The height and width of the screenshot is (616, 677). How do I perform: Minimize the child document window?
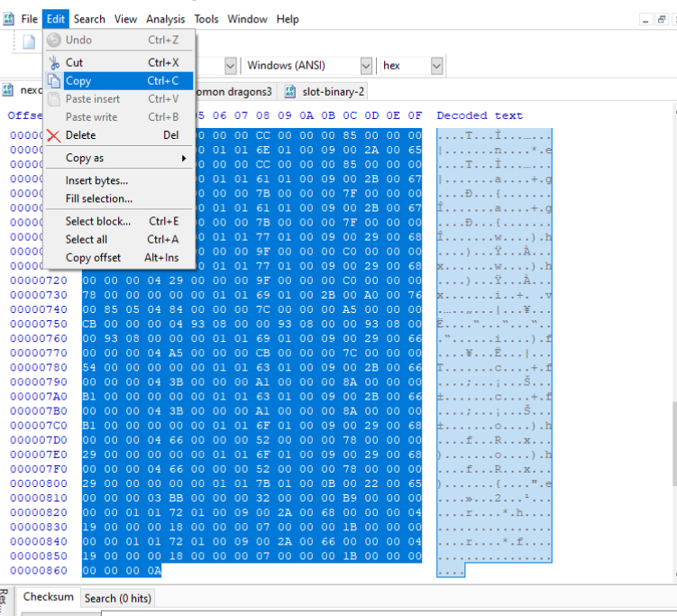pos(645,20)
